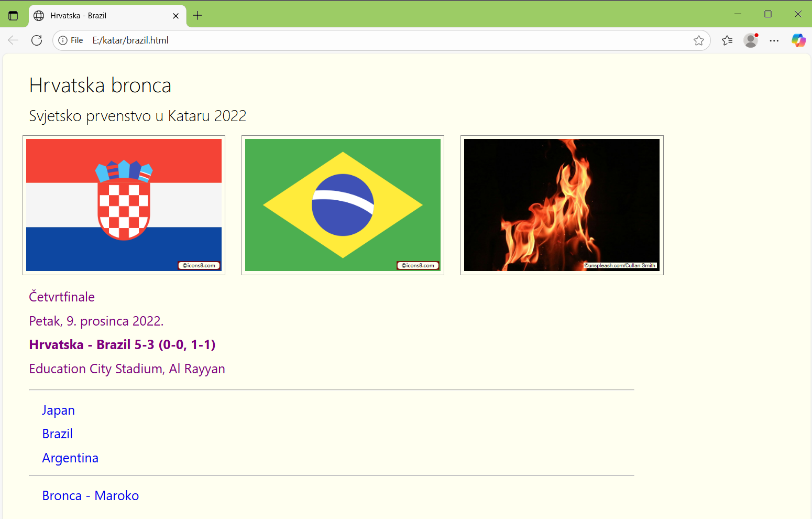Click the Education City Stadium, Al Rayyan text
The width and height of the screenshot is (812, 519).
pyautogui.click(x=127, y=369)
